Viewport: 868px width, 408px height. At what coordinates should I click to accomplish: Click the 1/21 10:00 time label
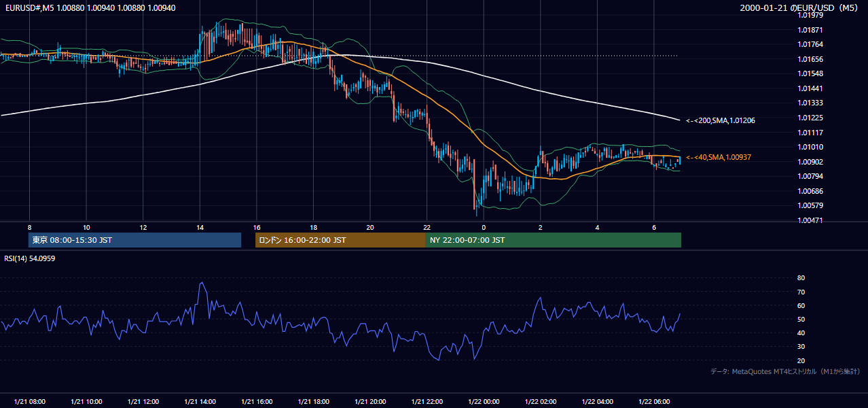(x=86, y=402)
